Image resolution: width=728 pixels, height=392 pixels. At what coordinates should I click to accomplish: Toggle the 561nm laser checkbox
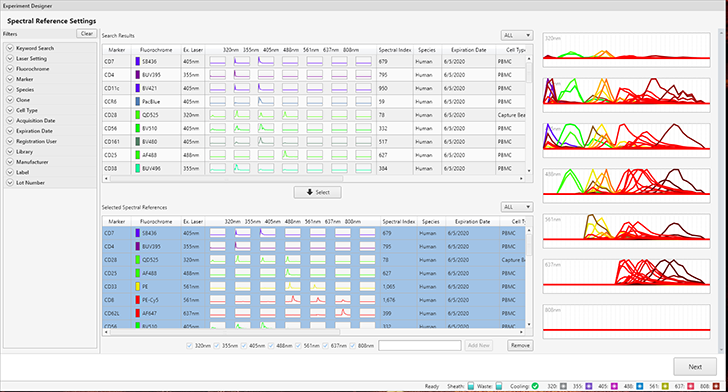298,346
